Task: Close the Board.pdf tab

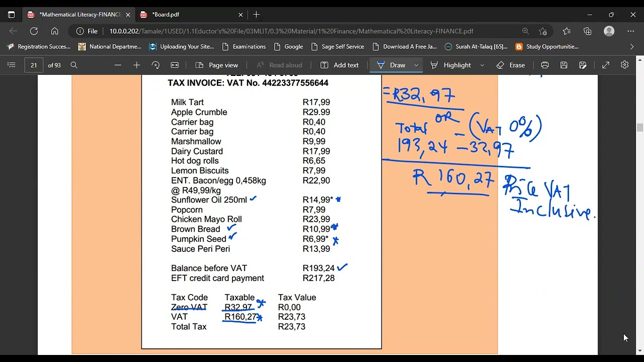Action: pos(240,15)
